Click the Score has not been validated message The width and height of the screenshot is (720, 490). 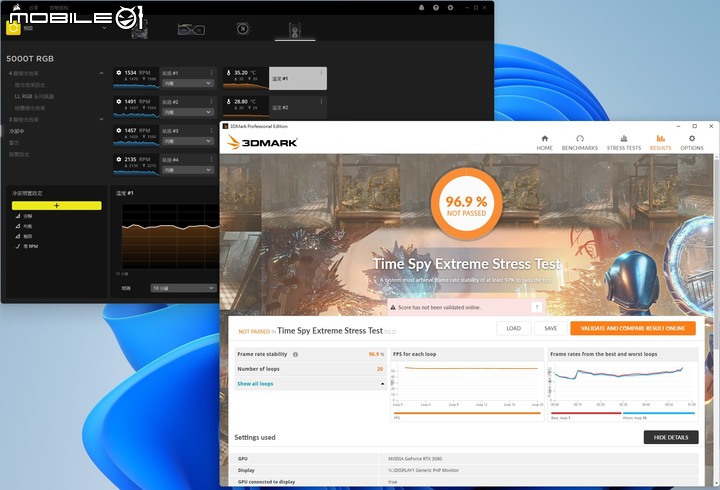coord(439,307)
